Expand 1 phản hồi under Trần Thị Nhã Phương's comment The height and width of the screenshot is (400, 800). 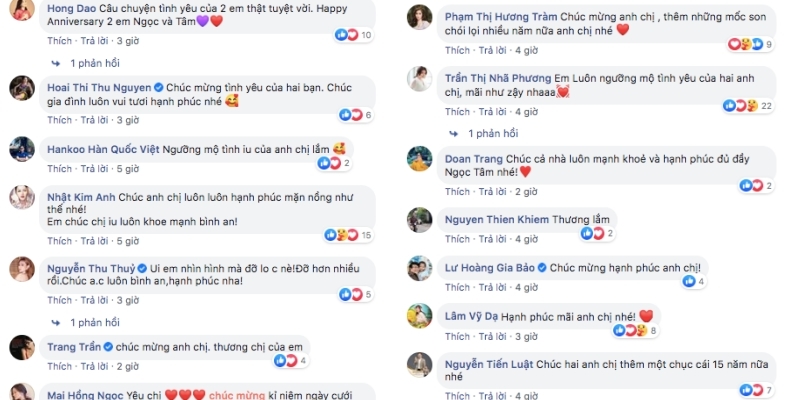[x=483, y=134]
